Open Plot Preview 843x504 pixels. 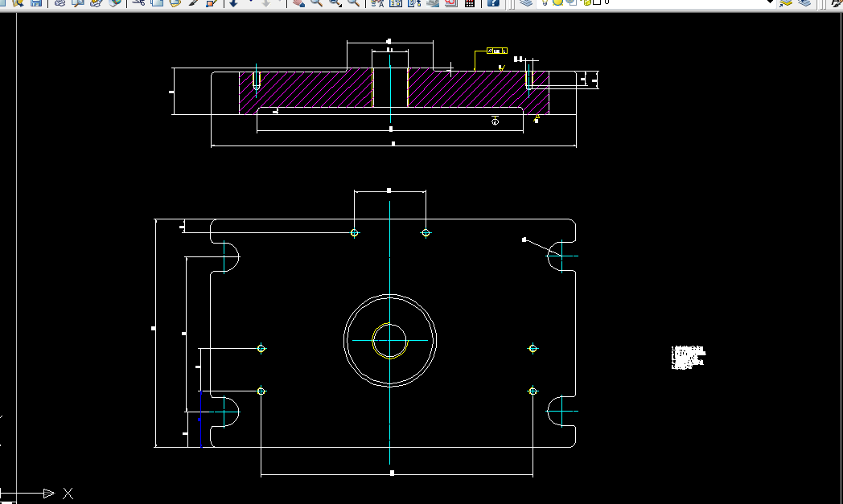78,2
